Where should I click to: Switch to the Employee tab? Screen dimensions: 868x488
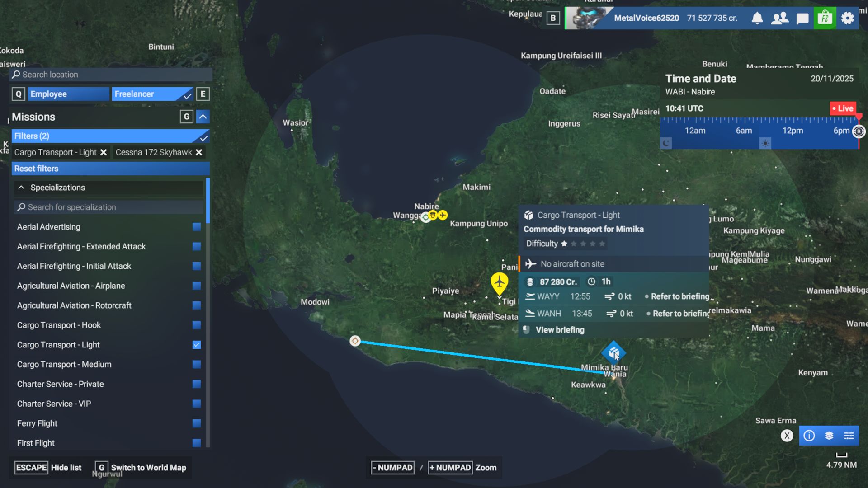tap(68, 94)
